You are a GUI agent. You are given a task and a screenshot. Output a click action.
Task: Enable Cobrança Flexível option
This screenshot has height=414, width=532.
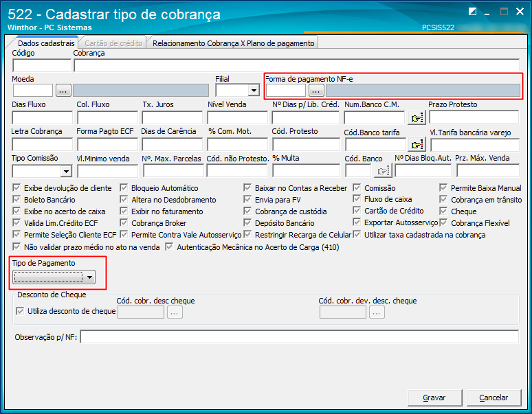pos(443,222)
